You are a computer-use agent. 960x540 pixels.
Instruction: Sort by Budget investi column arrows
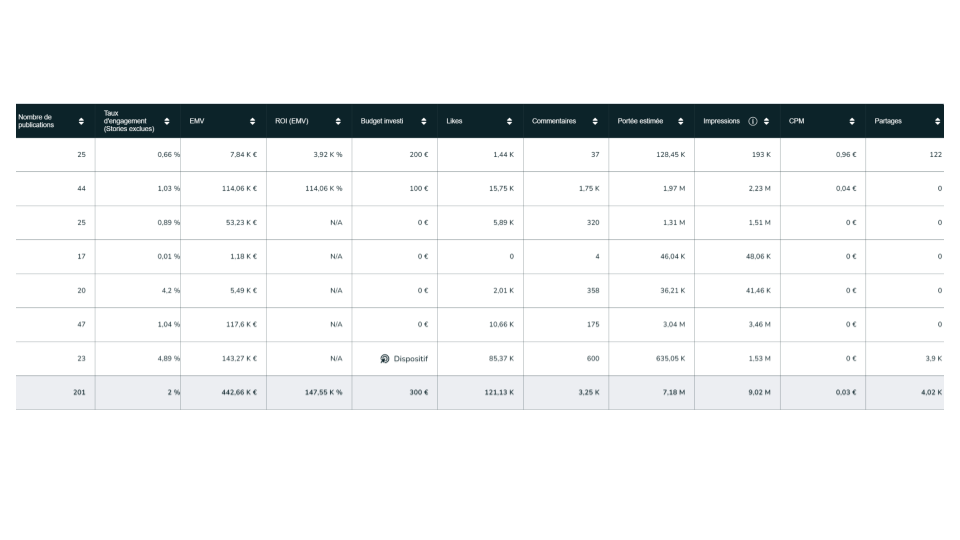pos(424,121)
